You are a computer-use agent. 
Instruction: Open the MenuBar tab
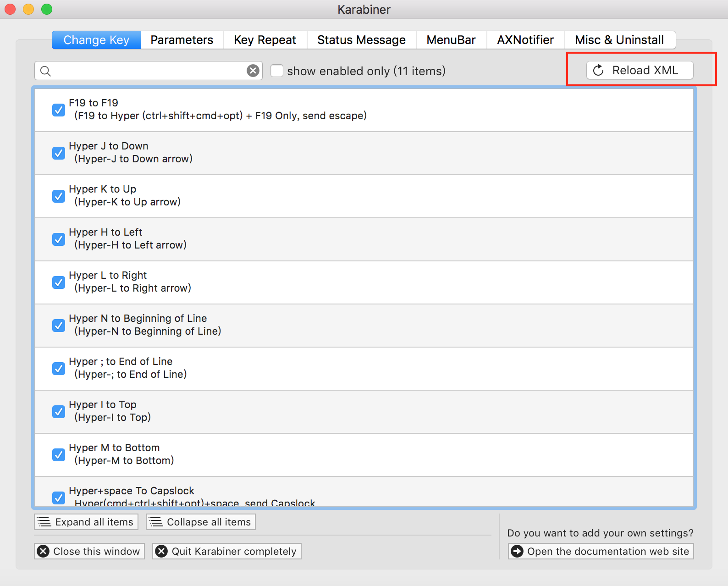451,40
